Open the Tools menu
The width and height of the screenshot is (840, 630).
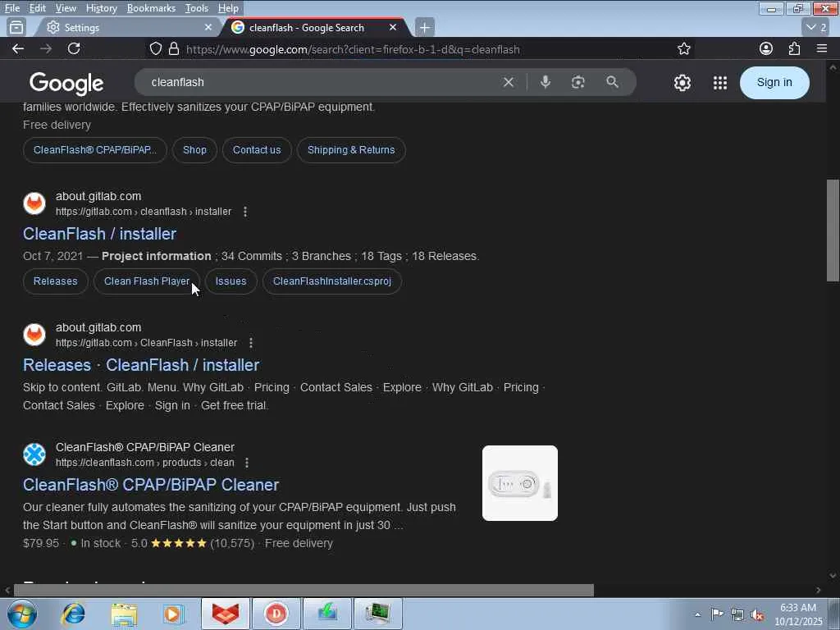197,8
